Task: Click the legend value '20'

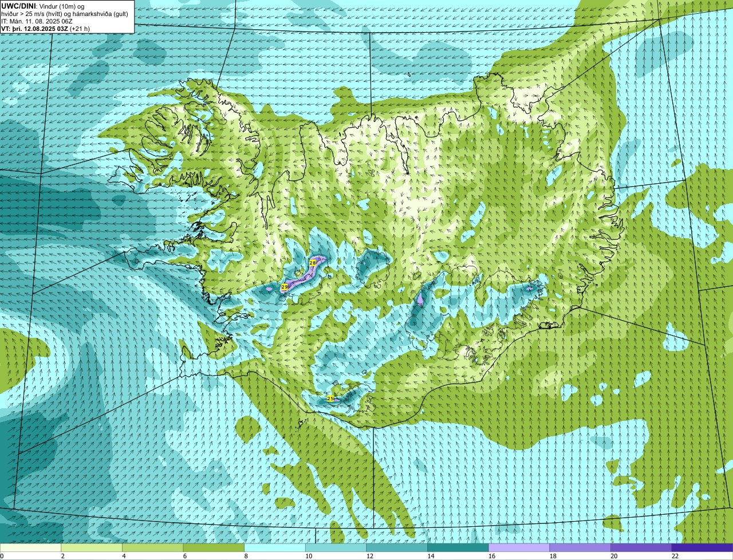Action: click(614, 556)
